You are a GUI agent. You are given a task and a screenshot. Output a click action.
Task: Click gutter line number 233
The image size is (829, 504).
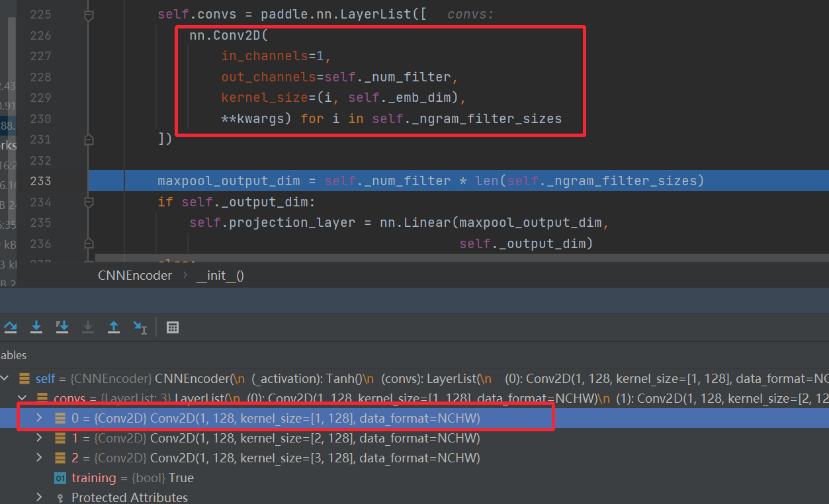[40, 181]
